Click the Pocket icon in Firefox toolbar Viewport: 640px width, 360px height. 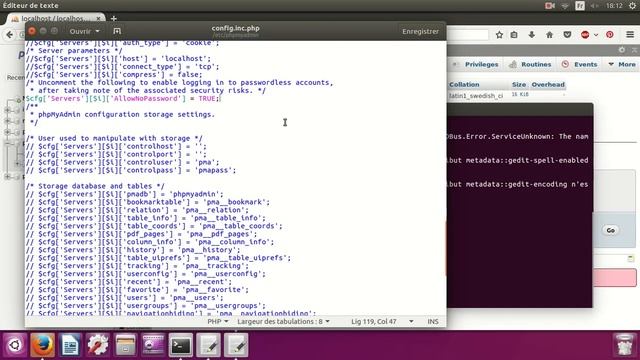pos(567,35)
